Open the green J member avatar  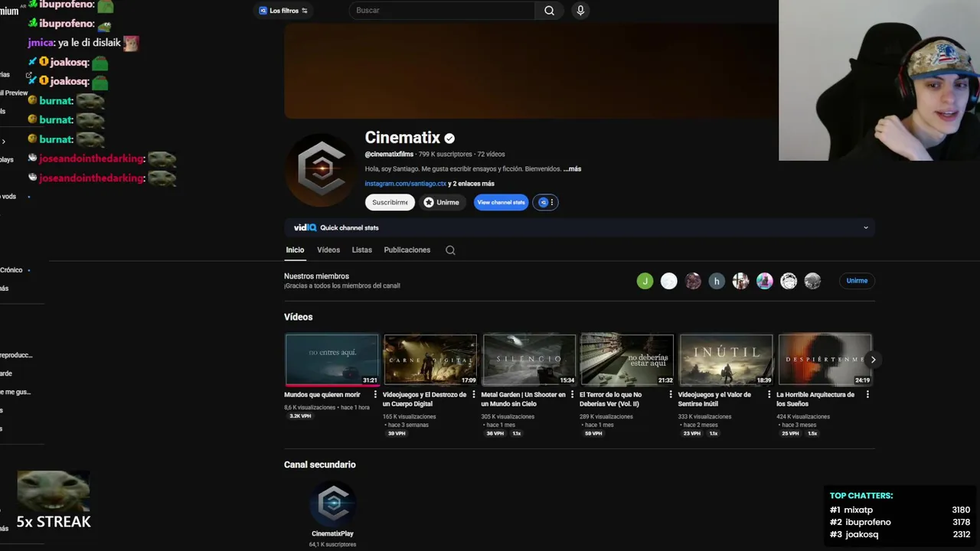click(645, 281)
